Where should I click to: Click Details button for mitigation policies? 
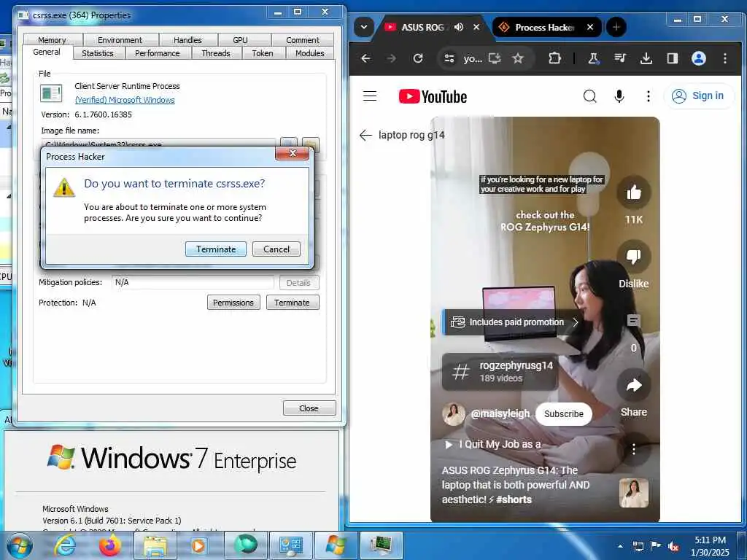click(x=298, y=283)
